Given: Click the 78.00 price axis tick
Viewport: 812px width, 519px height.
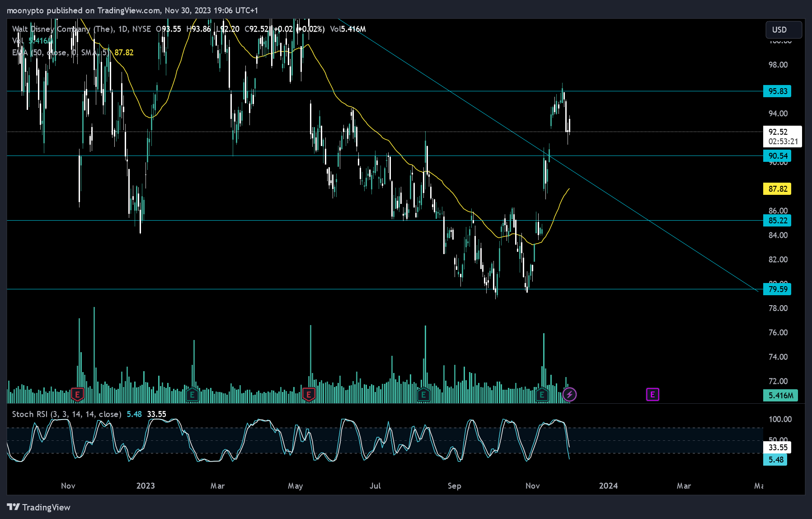Looking at the screenshot, I should (x=778, y=308).
